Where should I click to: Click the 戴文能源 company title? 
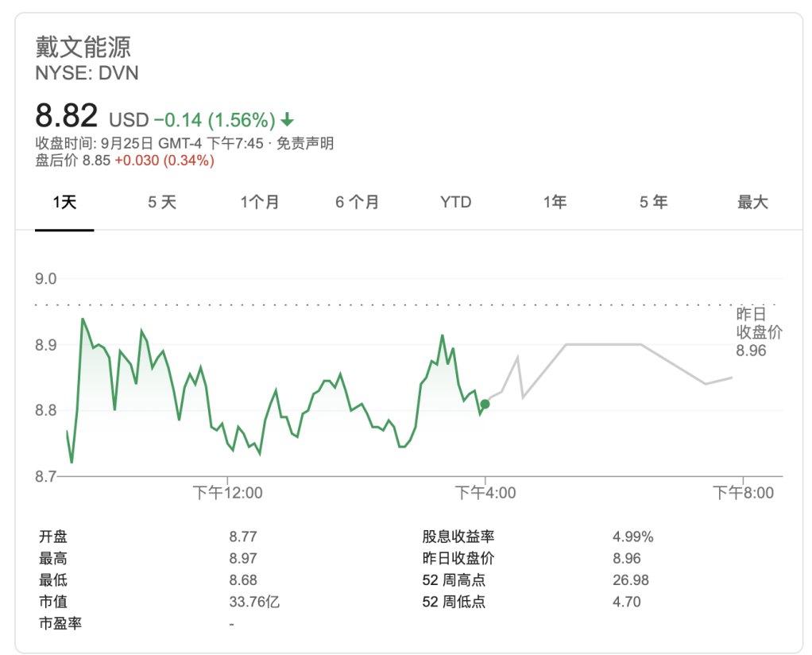pos(83,47)
